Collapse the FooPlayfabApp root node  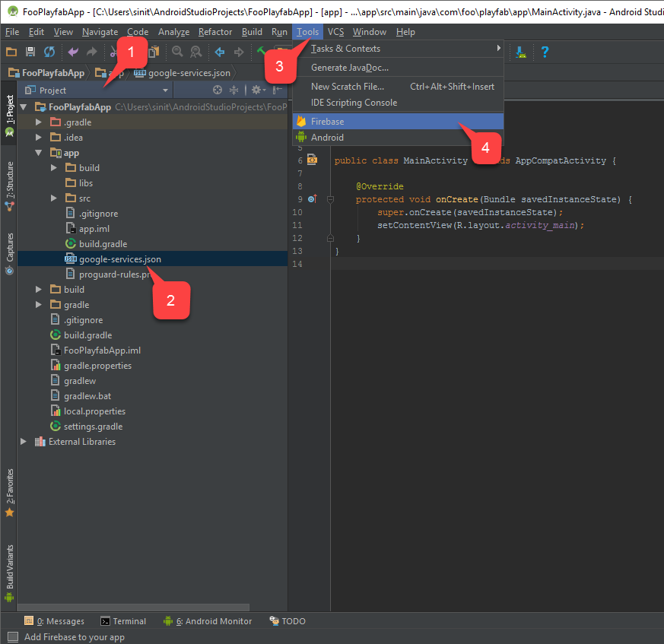point(24,107)
